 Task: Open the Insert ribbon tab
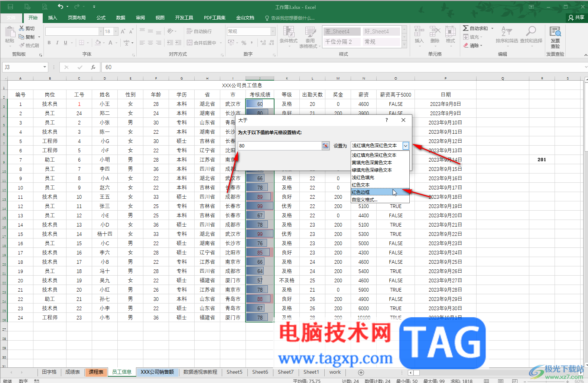(52, 18)
